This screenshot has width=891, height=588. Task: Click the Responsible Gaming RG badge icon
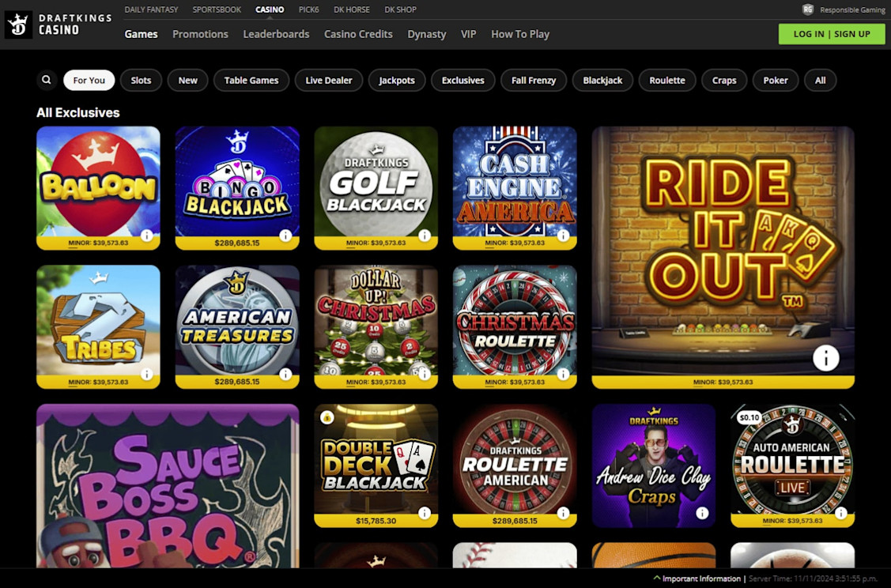[807, 9]
